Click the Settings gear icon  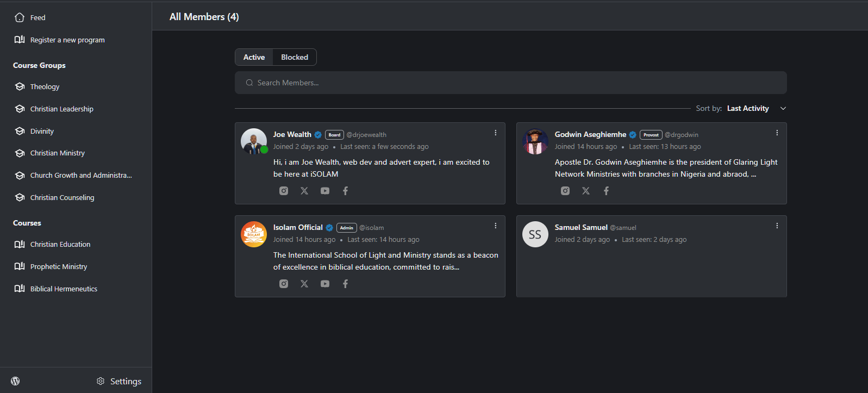(x=101, y=381)
